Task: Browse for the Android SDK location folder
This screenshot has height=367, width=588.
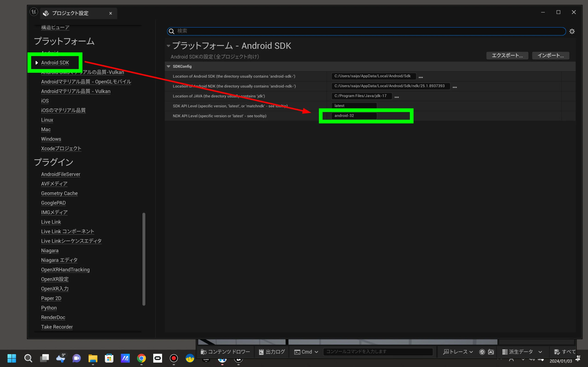Action: (x=421, y=77)
